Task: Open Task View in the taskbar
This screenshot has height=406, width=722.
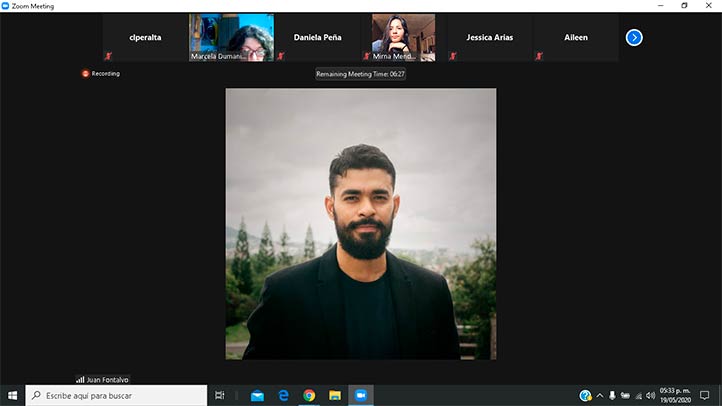Action: [220, 396]
